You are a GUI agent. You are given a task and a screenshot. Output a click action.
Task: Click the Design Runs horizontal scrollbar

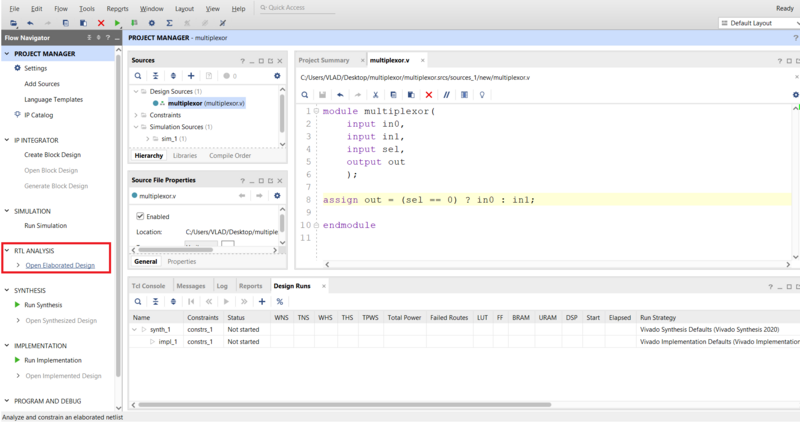[345, 405]
